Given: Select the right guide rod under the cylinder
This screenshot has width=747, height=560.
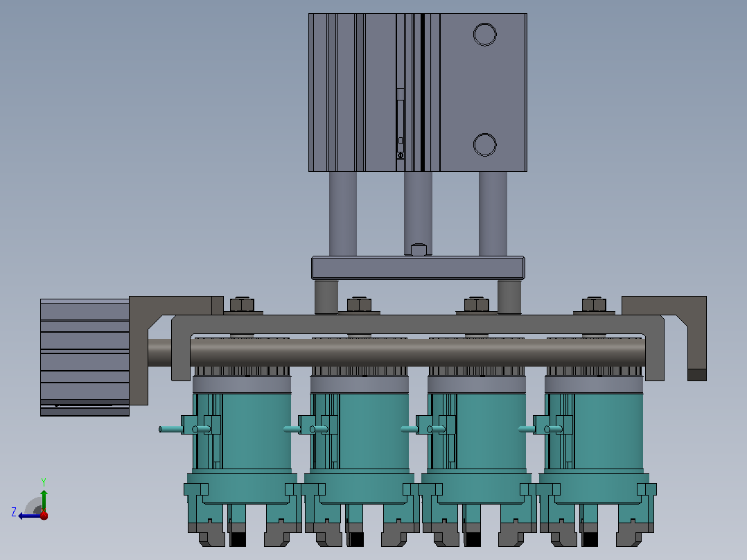Looking at the screenshot, I should coord(493,214).
